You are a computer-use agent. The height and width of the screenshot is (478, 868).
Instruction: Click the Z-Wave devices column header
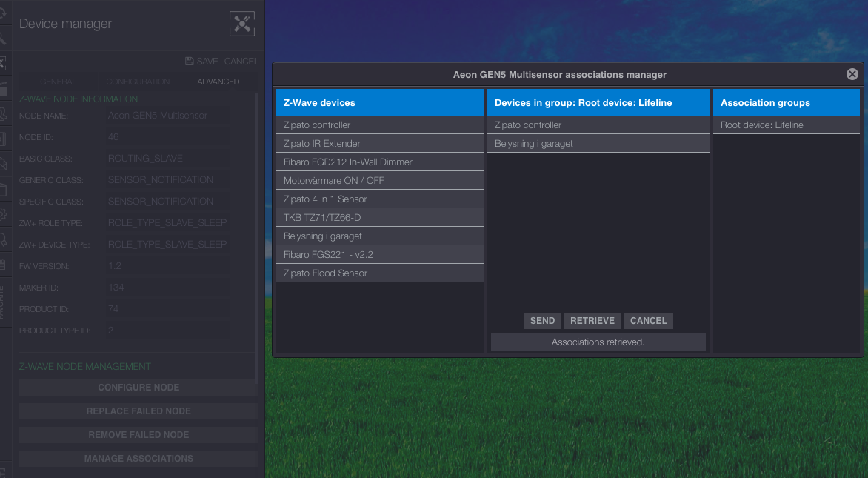click(380, 102)
